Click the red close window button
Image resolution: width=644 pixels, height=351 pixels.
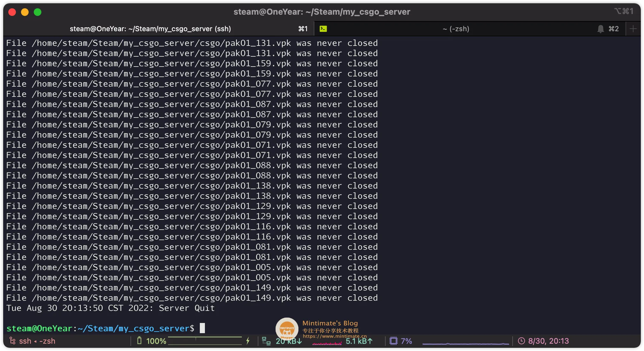(x=12, y=12)
